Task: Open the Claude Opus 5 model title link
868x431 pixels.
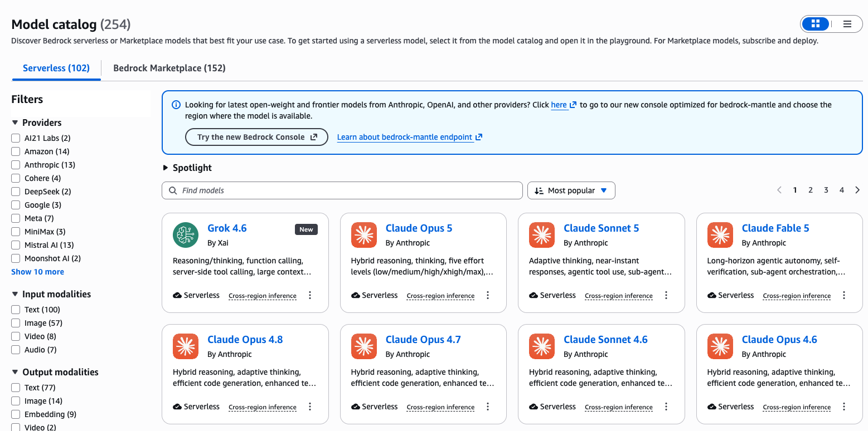Action: [419, 228]
